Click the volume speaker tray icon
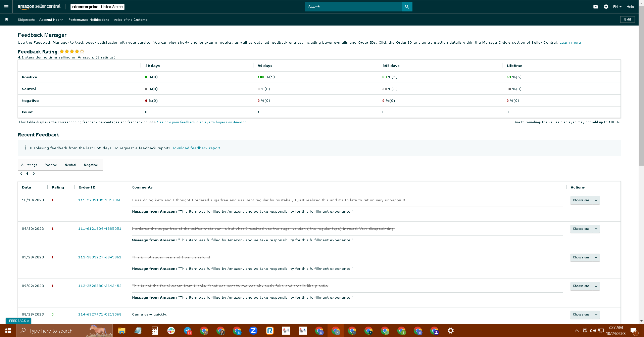 click(593, 331)
